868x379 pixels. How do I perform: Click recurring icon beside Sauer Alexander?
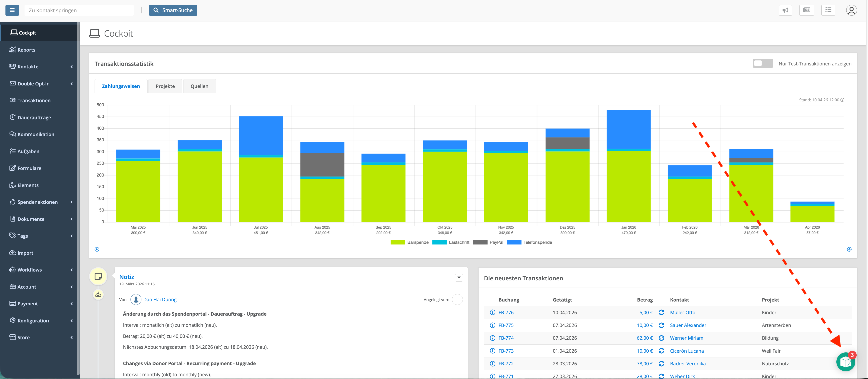(661, 325)
